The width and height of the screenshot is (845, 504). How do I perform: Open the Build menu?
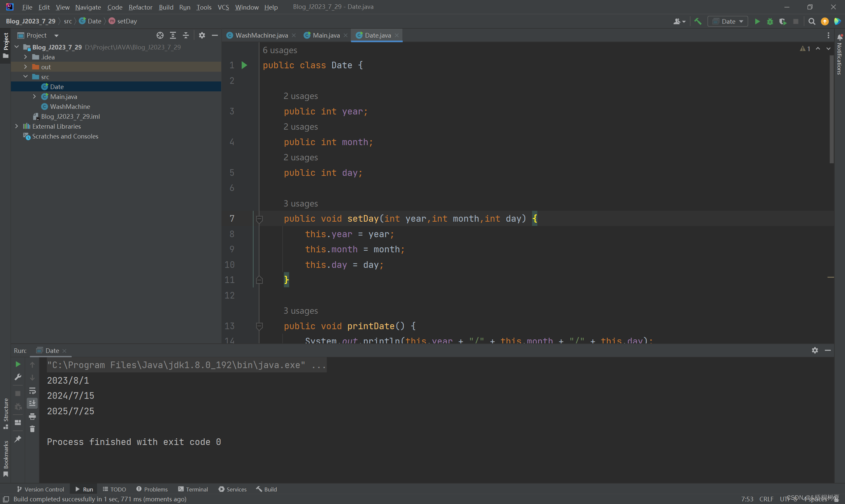pos(166,7)
